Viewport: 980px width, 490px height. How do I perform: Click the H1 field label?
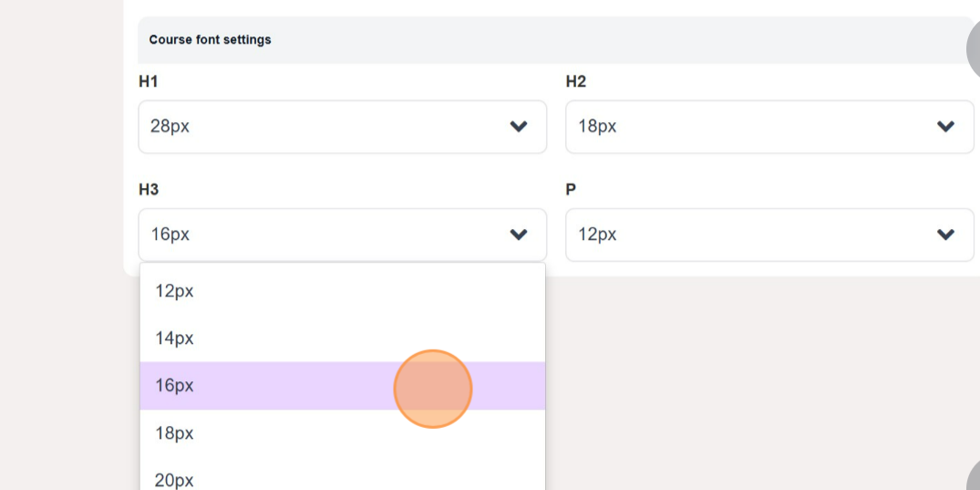149,82
